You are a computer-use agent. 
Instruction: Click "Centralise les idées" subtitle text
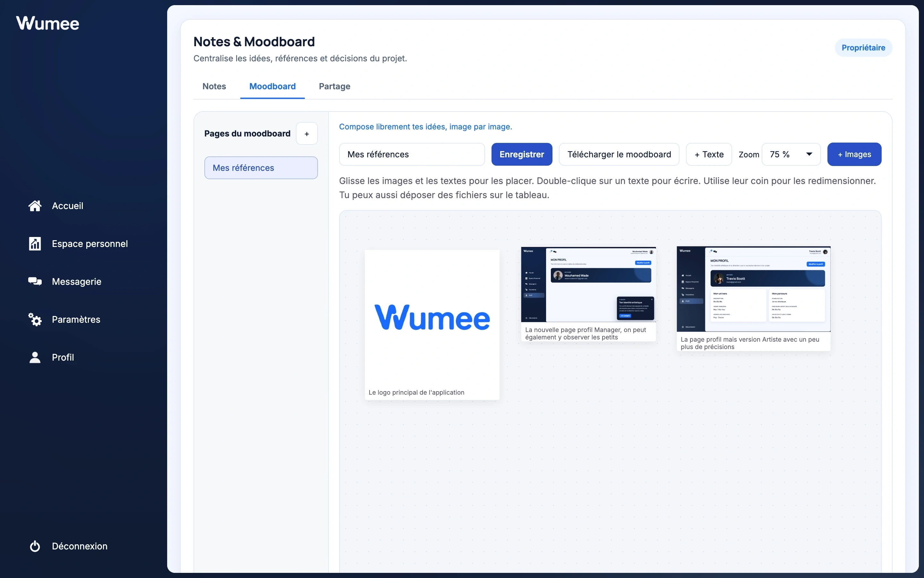[x=300, y=58]
